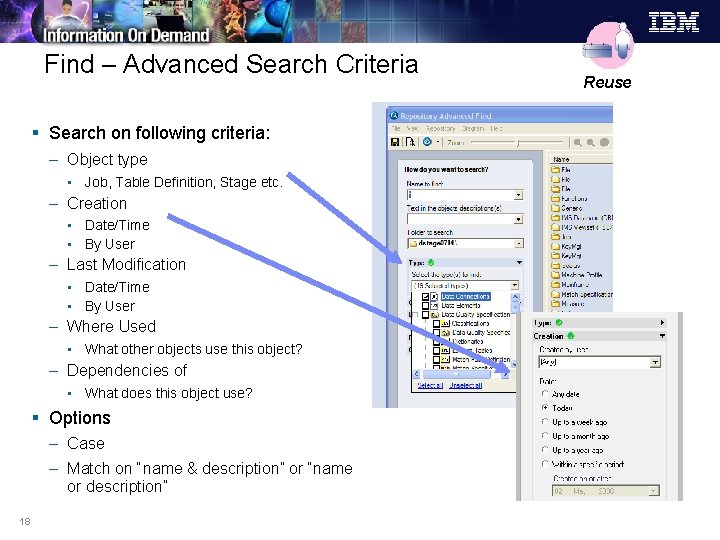Click the Functions folder icon in results
720x540 pixels.
coord(555,198)
